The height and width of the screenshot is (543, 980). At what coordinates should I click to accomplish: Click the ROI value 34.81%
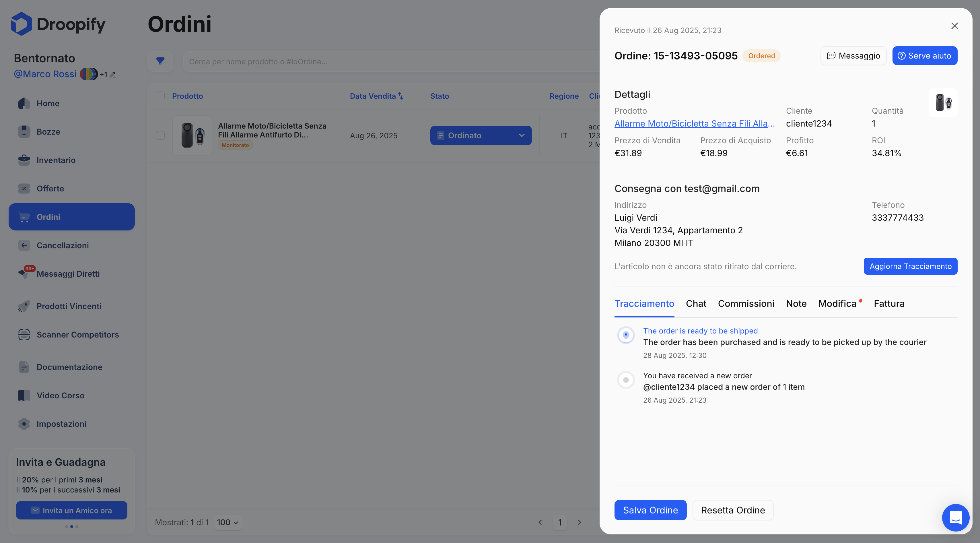click(886, 153)
